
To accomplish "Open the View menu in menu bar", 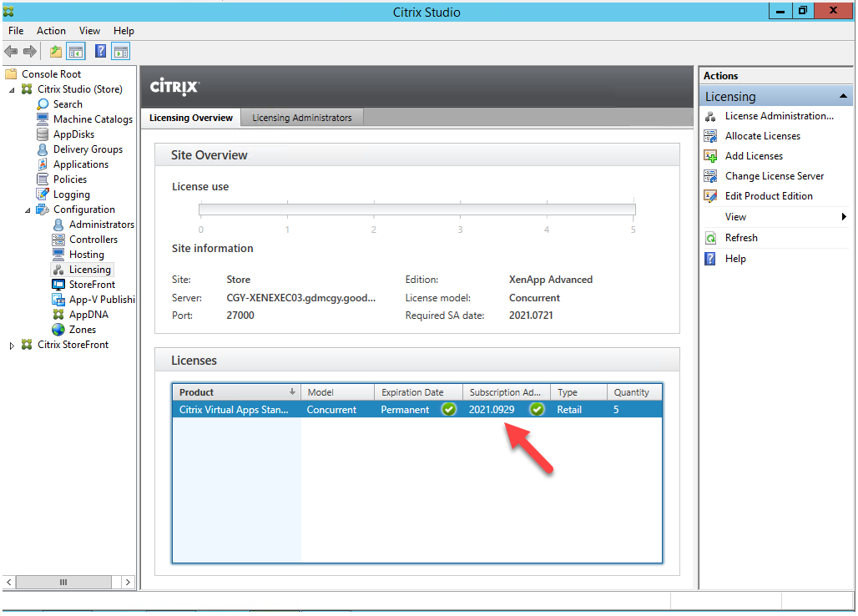I will coord(89,31).
